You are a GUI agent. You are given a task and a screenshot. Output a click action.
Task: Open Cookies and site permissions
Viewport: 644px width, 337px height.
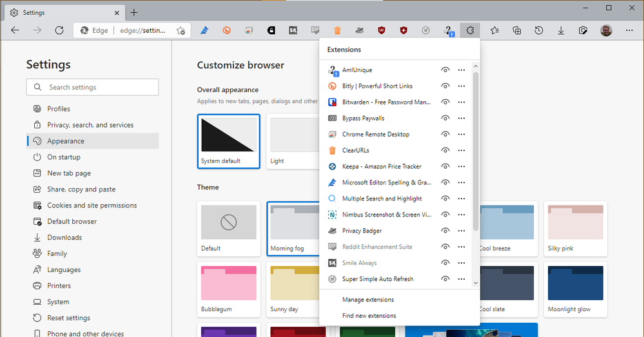(x=93, y=206)
